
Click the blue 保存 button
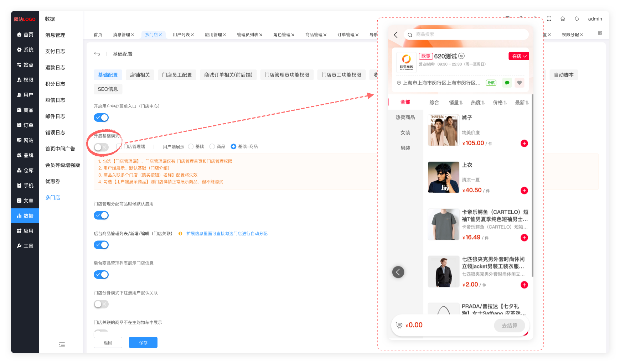point(143,343)
